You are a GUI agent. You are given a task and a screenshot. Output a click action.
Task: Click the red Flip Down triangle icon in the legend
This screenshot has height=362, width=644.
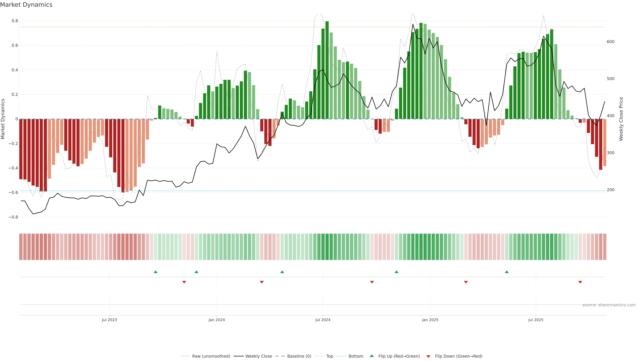(428, 356)
